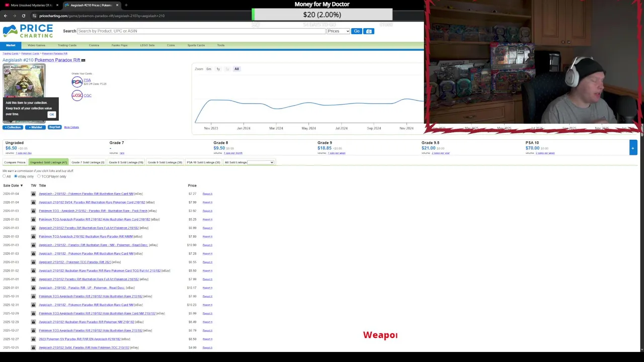Click the + Wishlist button
The image size is (644, 362).
35,127
